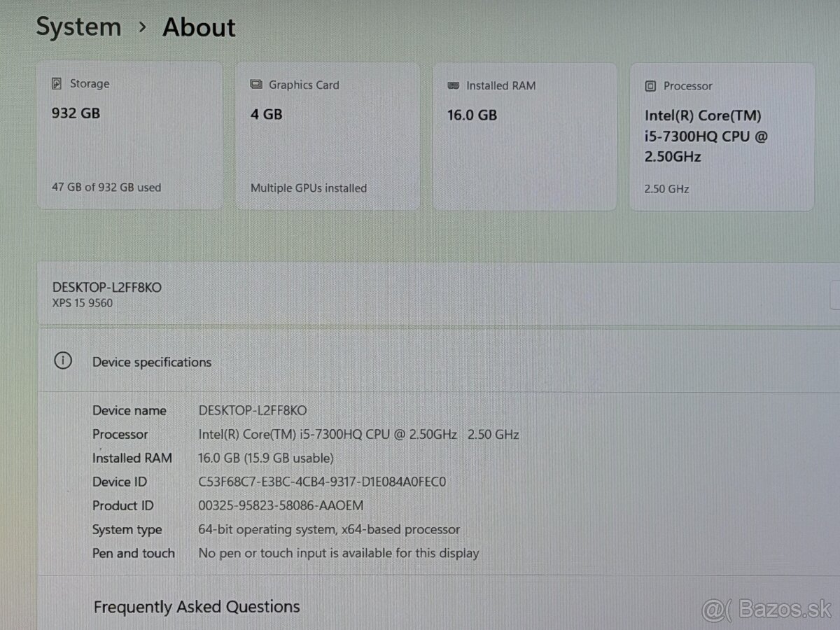Select the Product ID value

point(281,505)
